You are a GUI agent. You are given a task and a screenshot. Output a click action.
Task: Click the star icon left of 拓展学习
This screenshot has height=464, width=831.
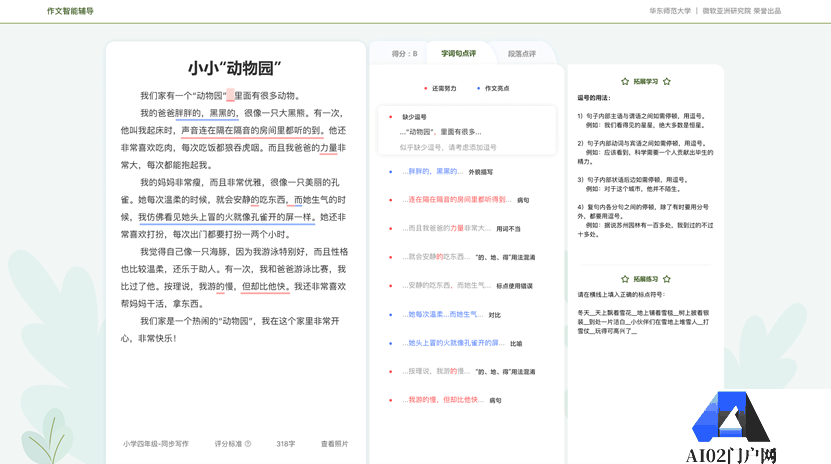625,82
